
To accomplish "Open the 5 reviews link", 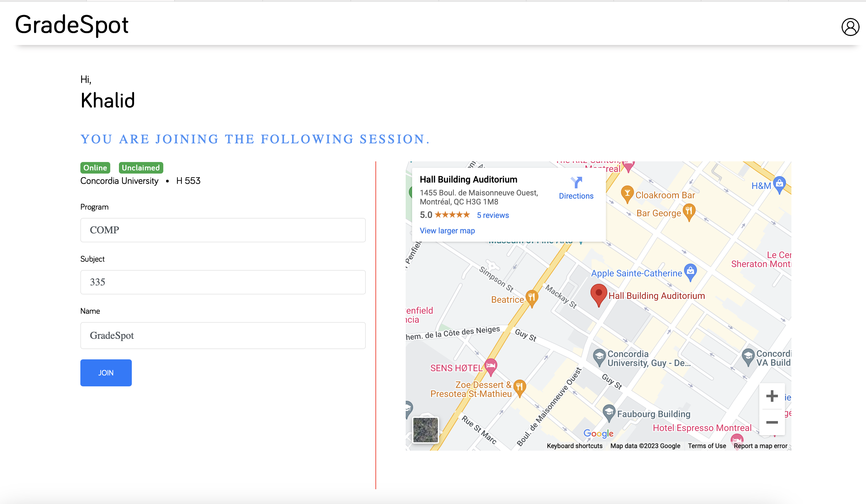I will pyautogui.click(x=492, y=215).
